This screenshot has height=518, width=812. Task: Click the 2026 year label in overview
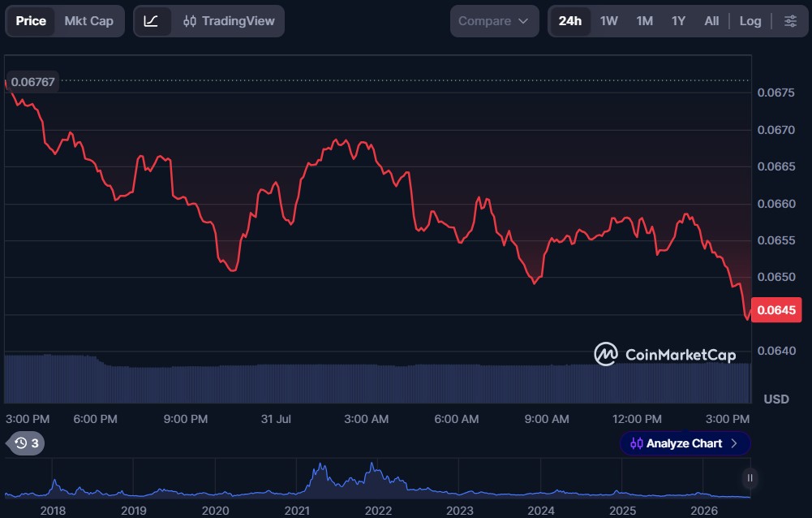(704, 511)
